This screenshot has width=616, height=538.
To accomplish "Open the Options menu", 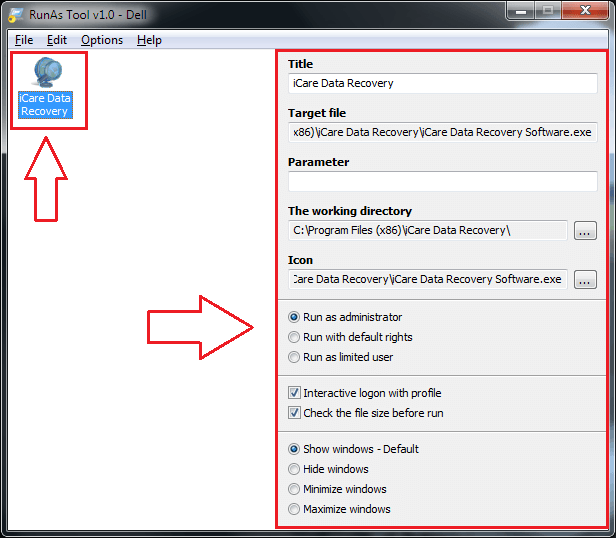I will tap(102, 40).
